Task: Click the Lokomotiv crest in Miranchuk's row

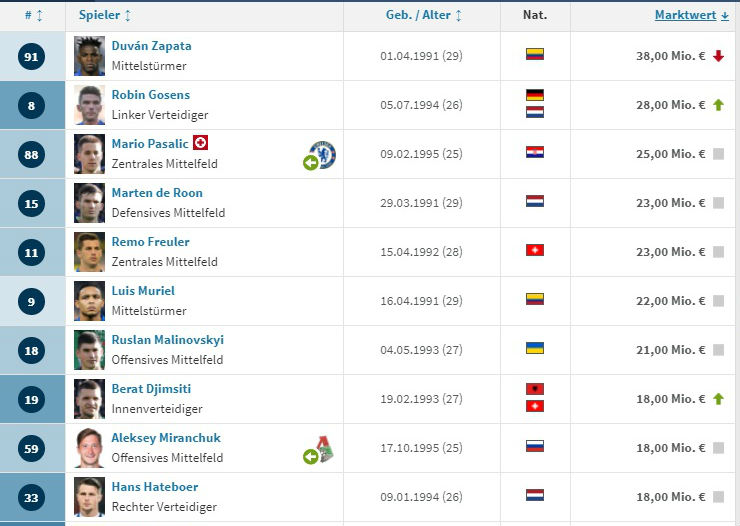Action: click(323, 448)
